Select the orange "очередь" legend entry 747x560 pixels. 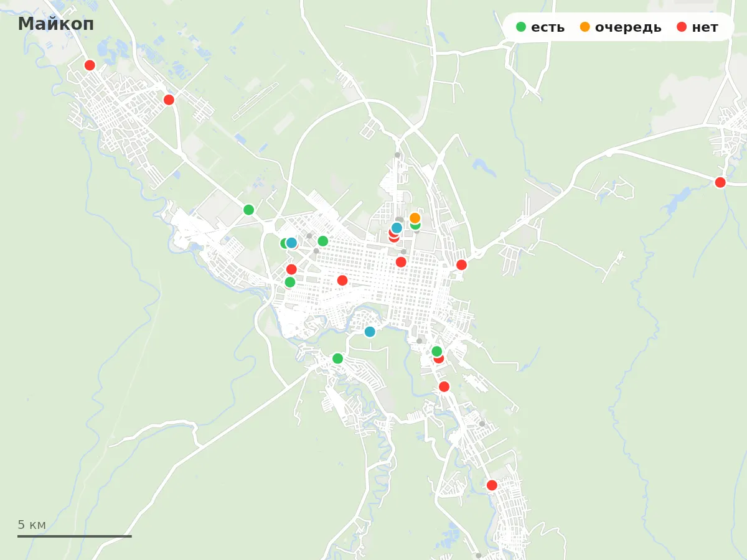[621, 27]
